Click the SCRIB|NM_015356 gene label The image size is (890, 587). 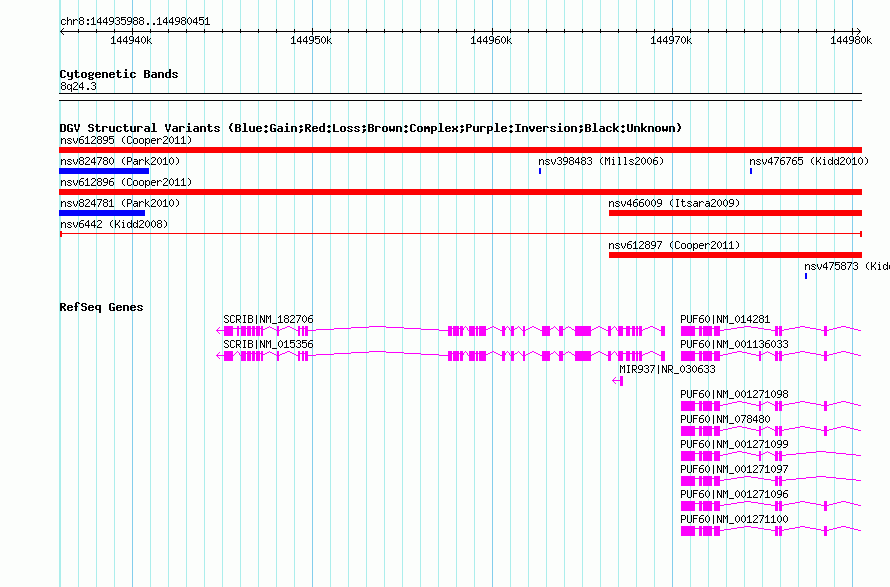coord(268,344)
